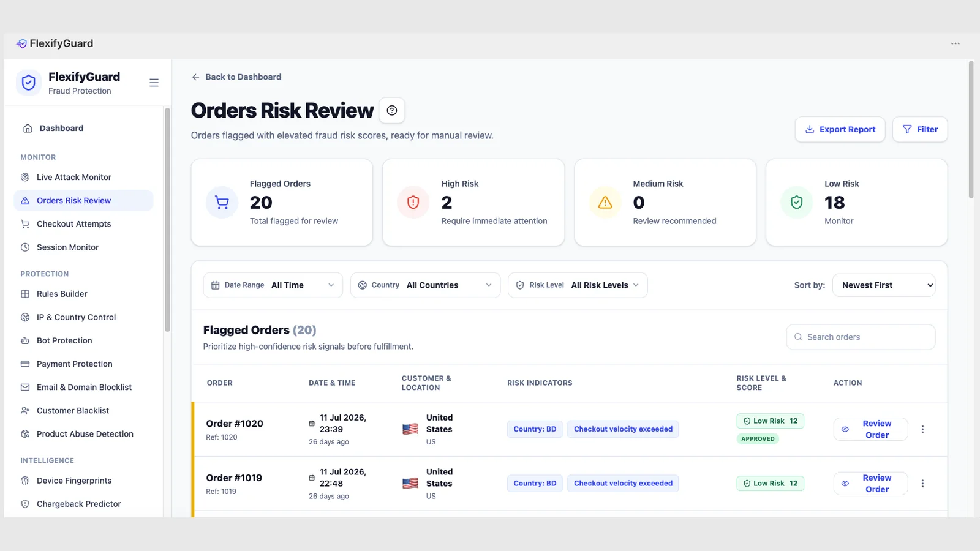Click the ORDER column header
980x551 pixels.
pos(220,383)
